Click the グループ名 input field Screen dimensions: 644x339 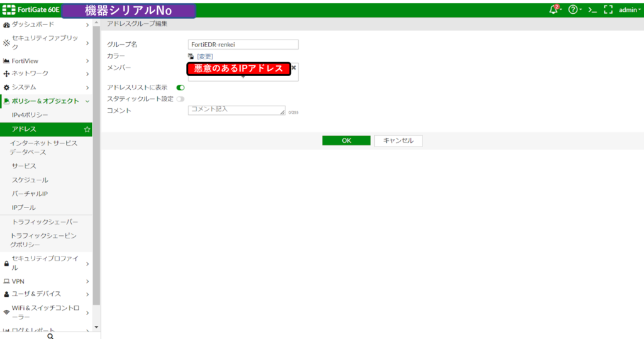pos(243,45)
